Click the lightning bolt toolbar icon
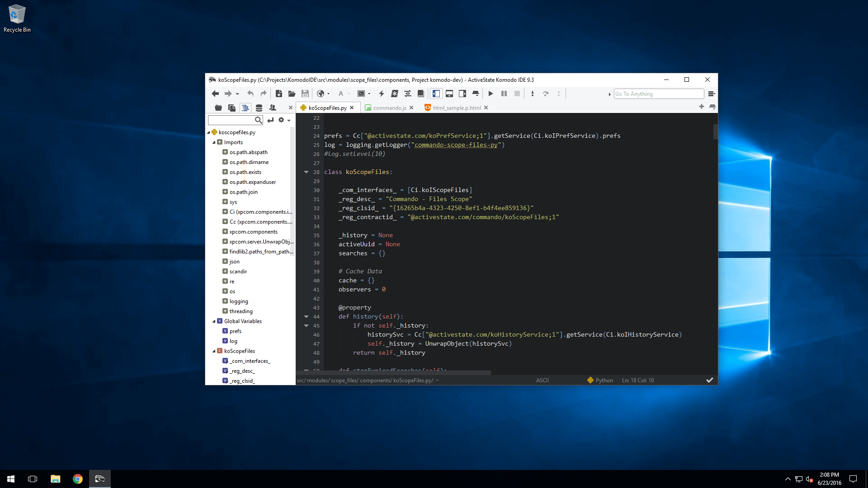 [381, 94]
